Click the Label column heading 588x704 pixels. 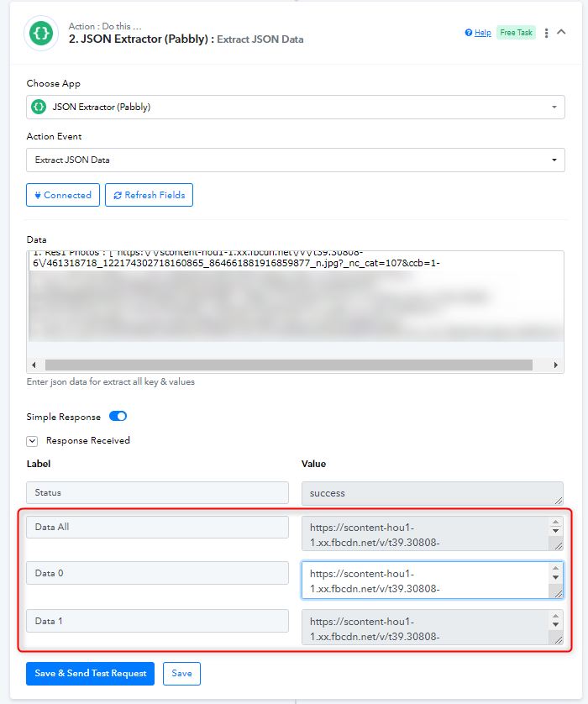point(39,464)
